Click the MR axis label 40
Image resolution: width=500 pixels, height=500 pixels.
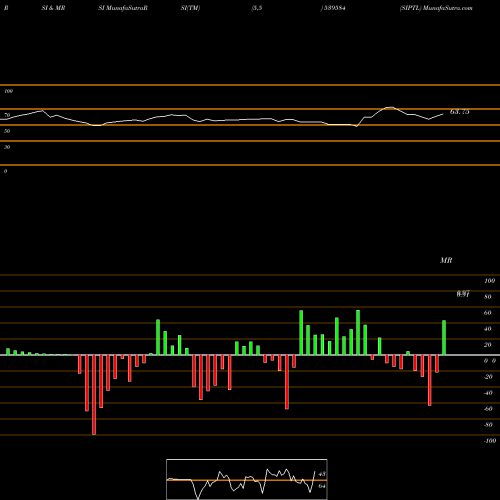[488, 329]
